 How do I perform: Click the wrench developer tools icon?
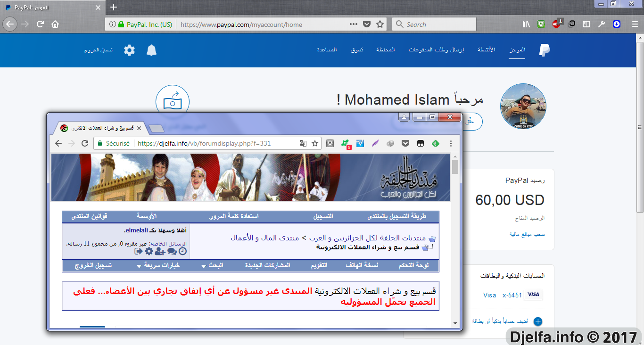(x=602, y=25)
